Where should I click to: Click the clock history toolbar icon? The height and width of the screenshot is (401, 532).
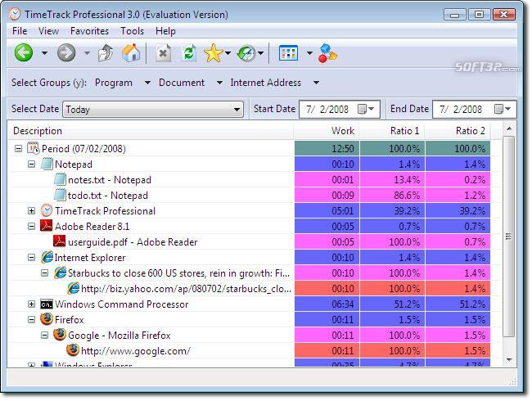click(x=246, y=53)
